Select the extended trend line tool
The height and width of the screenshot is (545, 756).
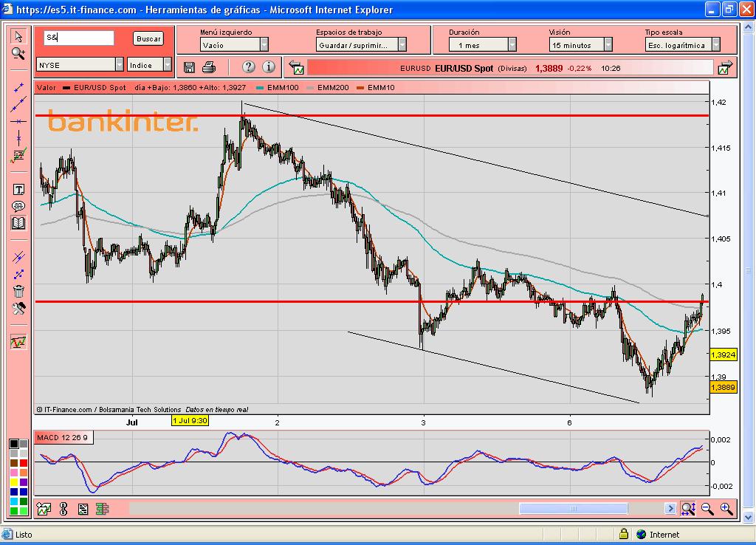click(18, 104)
